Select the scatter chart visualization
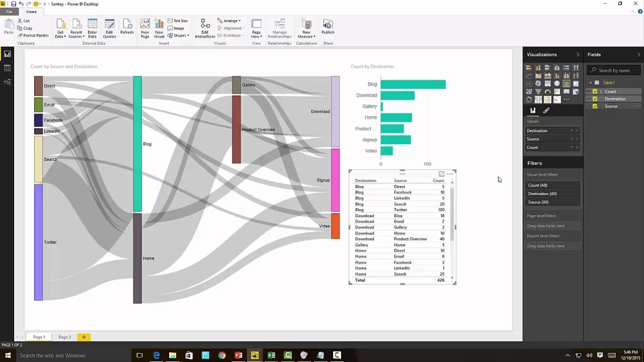The width and height of the screenshot is (644, 362). pyautogui.click(x=529, y=83)
